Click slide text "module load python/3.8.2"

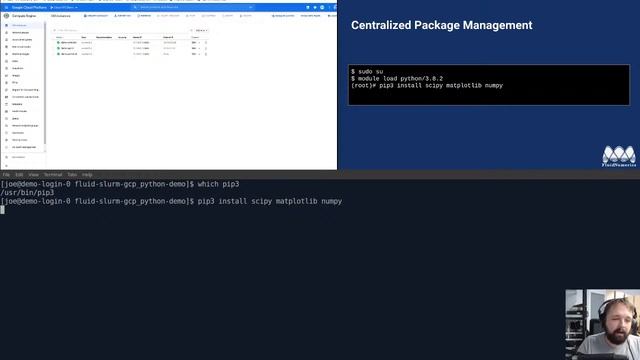tap(400, 78)
